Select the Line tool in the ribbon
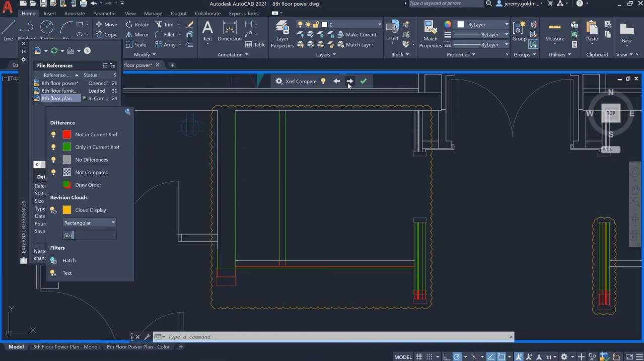644x361 pixels. 9,30
